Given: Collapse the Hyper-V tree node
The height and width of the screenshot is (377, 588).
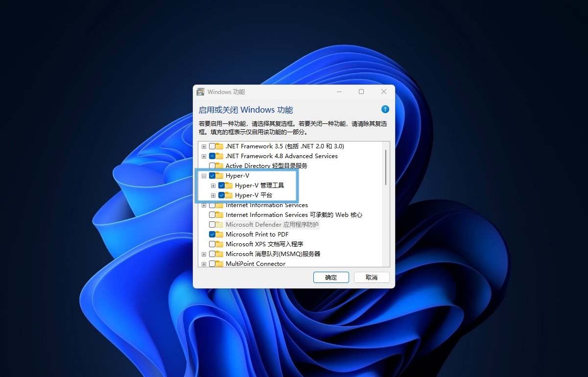Looking at the screenshot, I should click(204, 175).
